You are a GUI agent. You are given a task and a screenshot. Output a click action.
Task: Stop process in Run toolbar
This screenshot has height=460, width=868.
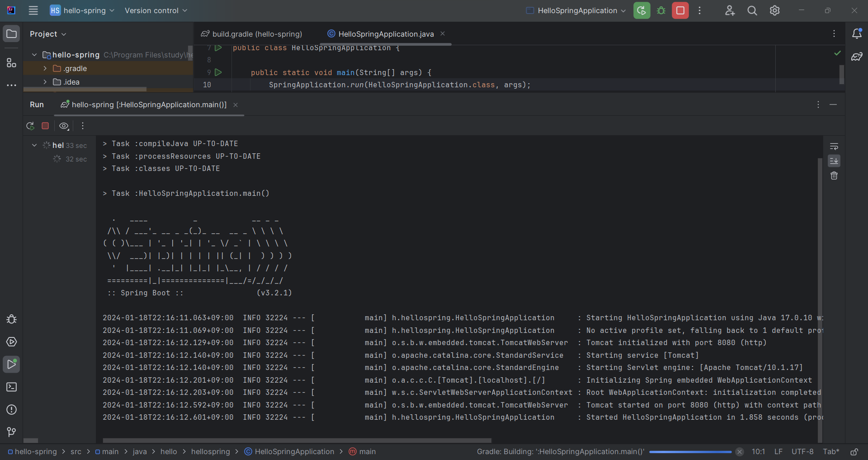pyautogui.click(x=45, y=126)
